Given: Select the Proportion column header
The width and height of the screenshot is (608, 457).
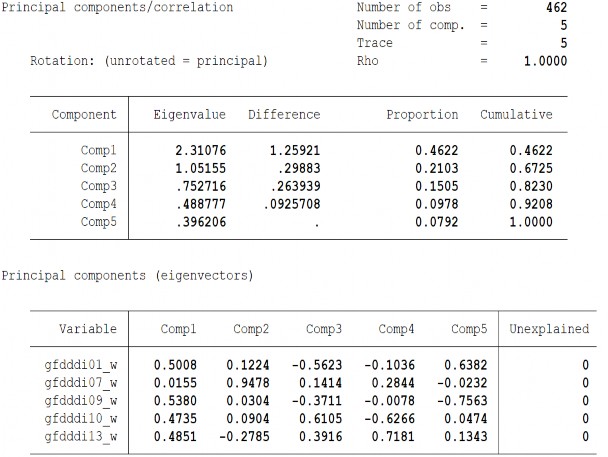Looking at the screenshot, I should tap(422, 114).
